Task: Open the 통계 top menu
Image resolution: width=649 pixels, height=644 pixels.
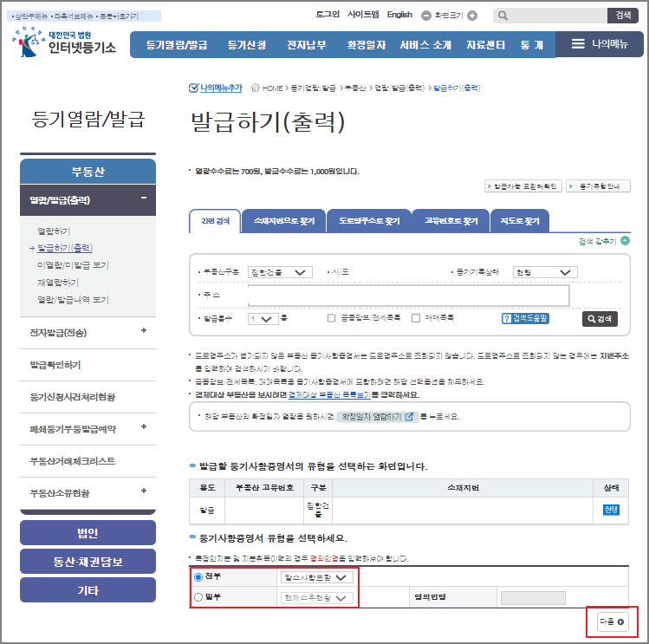Action: point(532,45)
